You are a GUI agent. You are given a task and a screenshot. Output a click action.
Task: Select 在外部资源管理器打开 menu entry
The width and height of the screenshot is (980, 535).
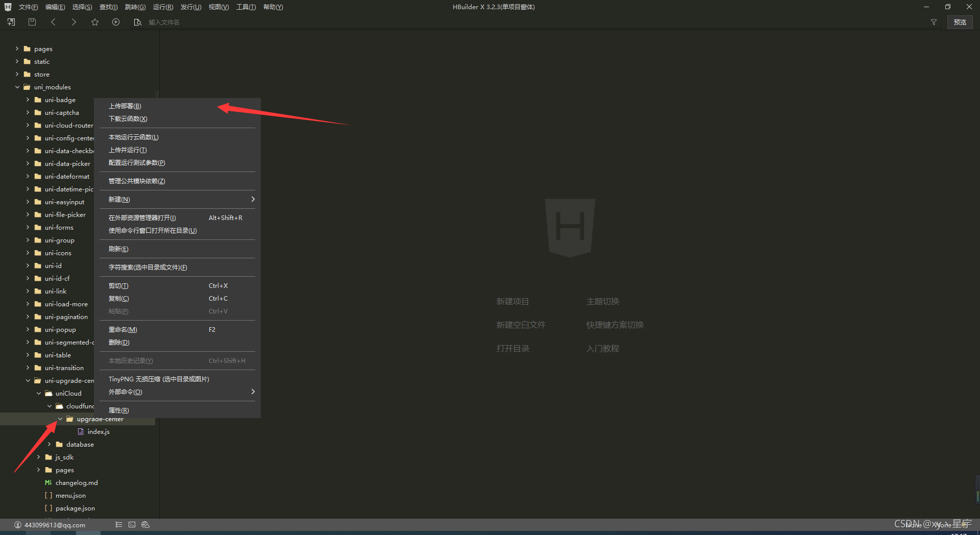point(177,217)
